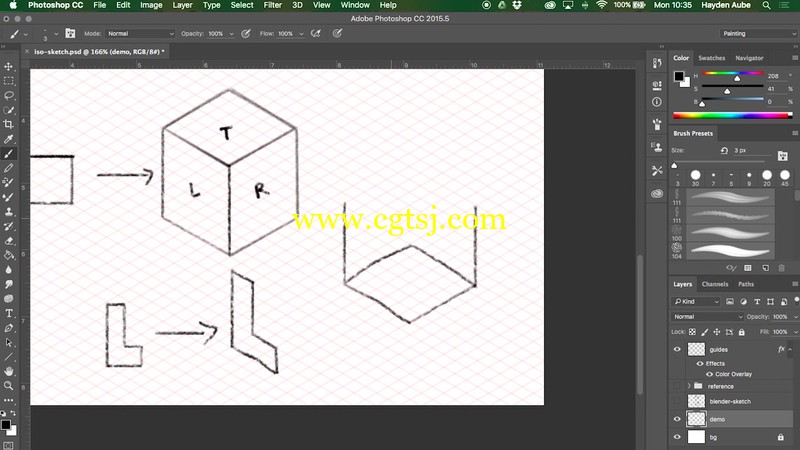This screenshot has width=800, height=450.
Task: Select the Lasso tool
Action: (x=9, y=95)
